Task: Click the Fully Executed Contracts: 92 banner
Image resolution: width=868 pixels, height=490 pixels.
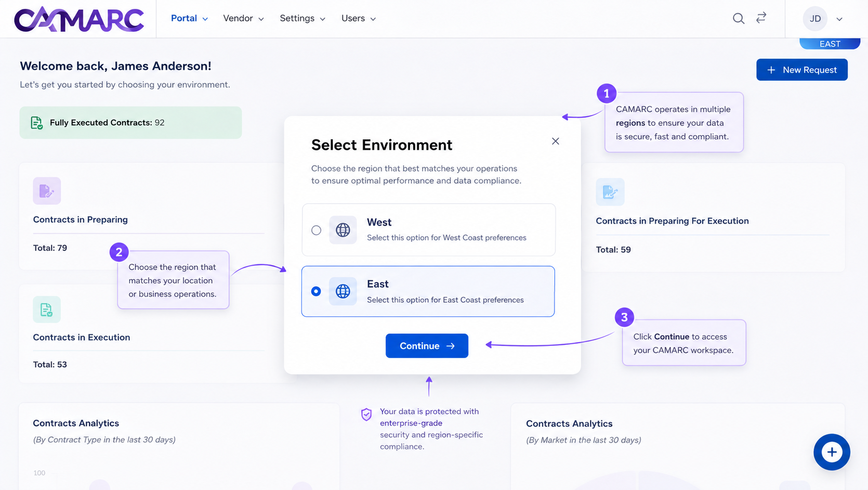Action: point(130,123)
